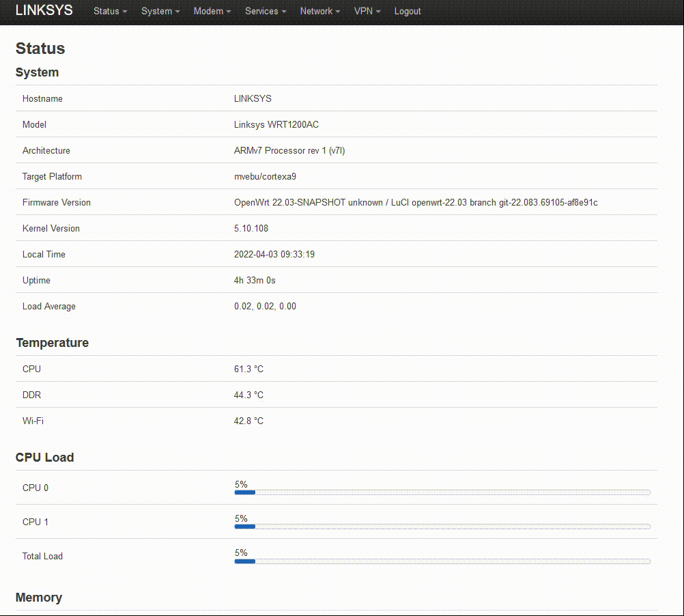The width and height of the screenshot is (684, 616).
Task: Click the OpenWrt 22.03-SNAPSHOT firmware version text
Action: [416, 202]
